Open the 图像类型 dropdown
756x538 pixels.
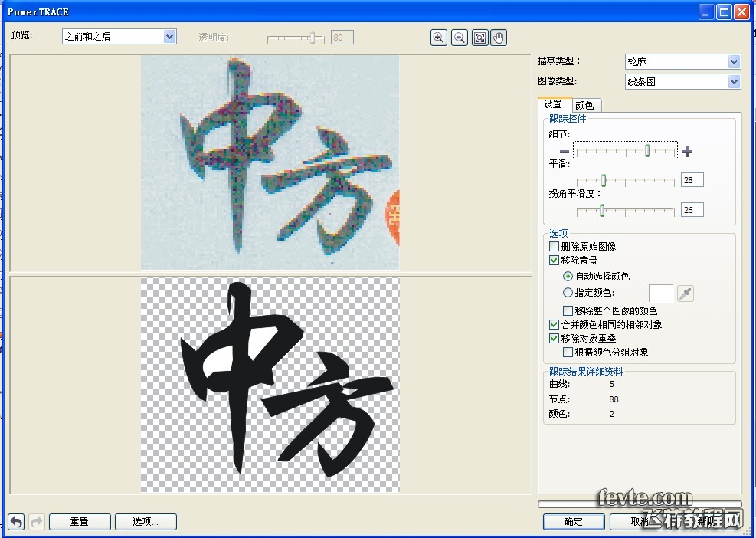[682, 82]
